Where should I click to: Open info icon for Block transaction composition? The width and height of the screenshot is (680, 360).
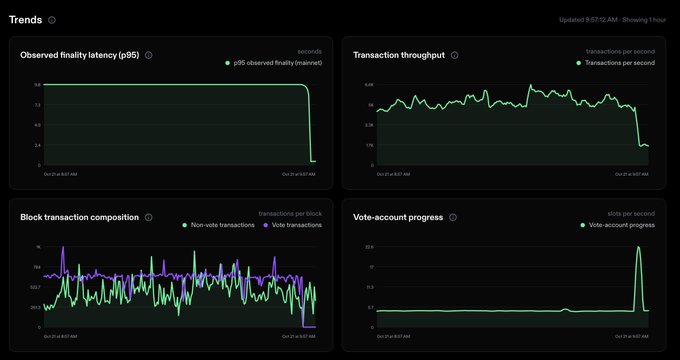[149, 217]
